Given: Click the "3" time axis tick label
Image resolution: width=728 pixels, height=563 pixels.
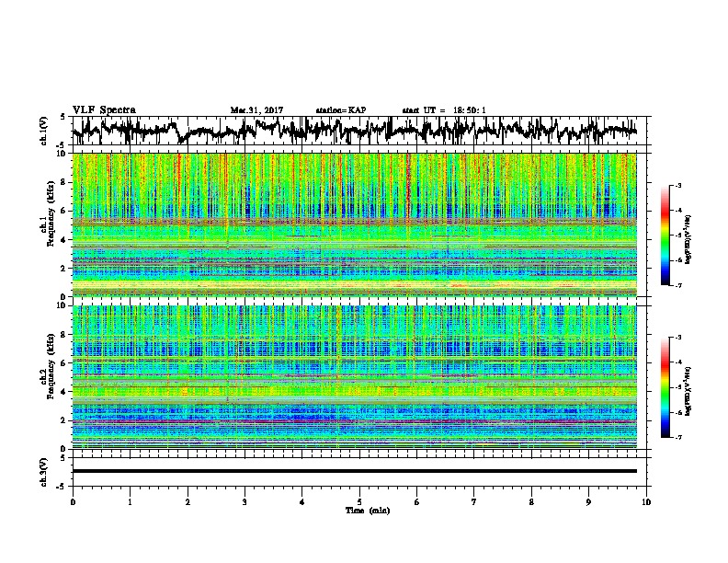Looking at the screenshot, I should click(245, 502).
